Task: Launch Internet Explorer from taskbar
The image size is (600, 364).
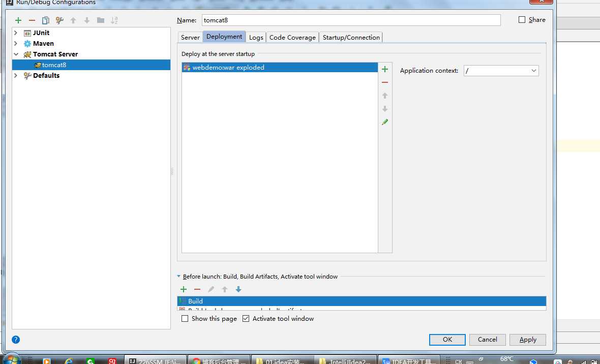Action: point(69,360)
